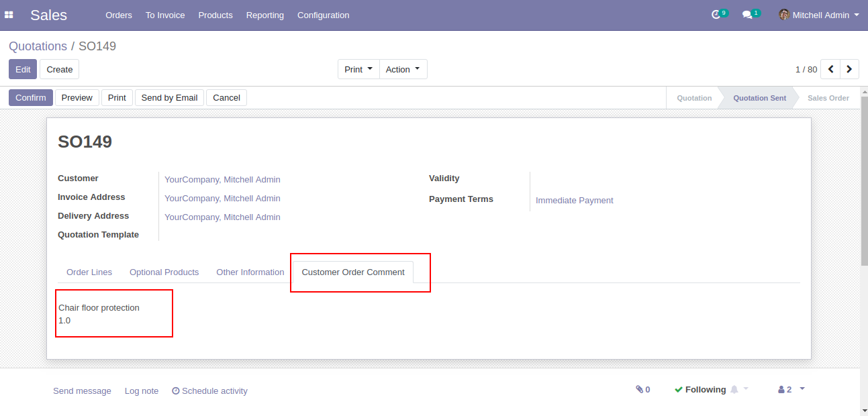Expand the Print dropdown
This screenshot has height=416, width=868.
coord(358,69)
